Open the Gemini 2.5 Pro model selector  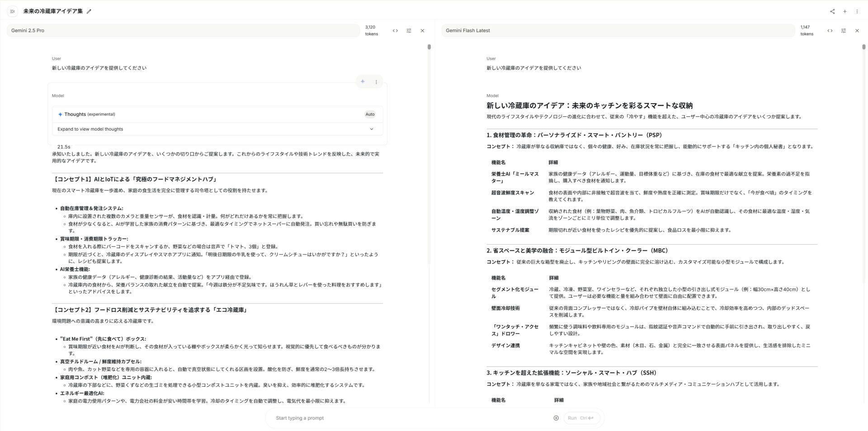[x=183, y=31]
